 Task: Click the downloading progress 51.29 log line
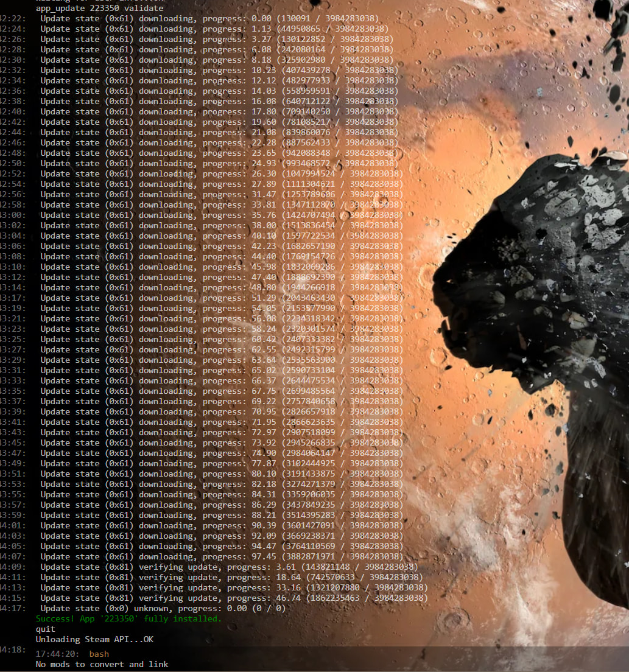coord(221,298)
